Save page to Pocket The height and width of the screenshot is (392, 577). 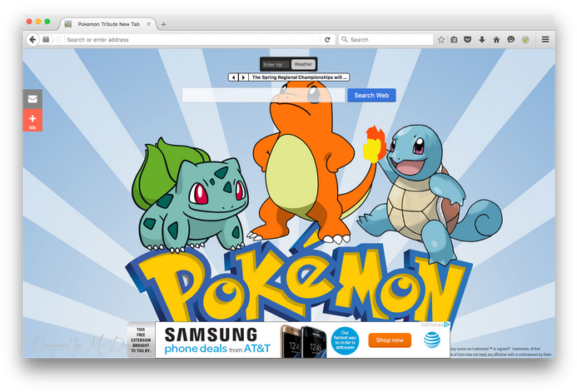point(468,39)
